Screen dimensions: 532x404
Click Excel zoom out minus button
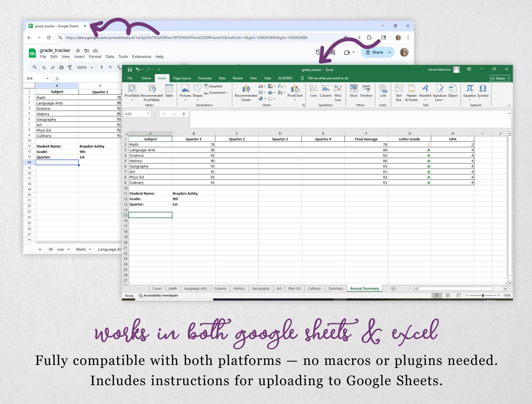(467, 295)
